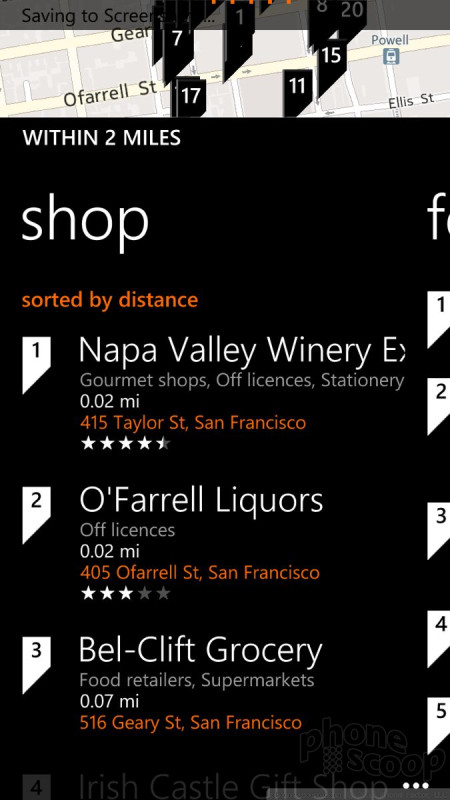Open Irish Castle Gift Shop listing
This screenshot has height=800, width=450.
pyautogui.click(x=232, y=787)
